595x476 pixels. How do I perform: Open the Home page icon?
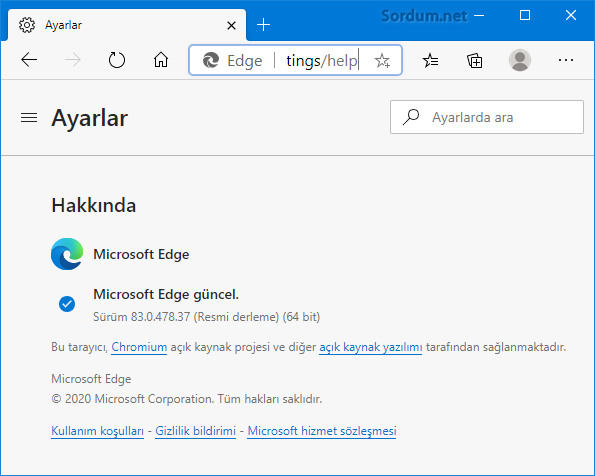pos(161,60)
